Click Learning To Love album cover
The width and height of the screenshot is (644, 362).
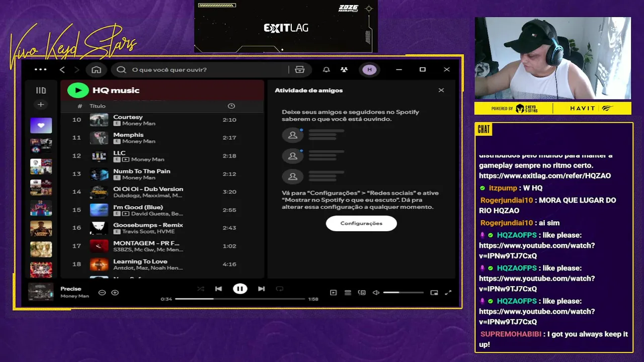click(x=99, y=264)
